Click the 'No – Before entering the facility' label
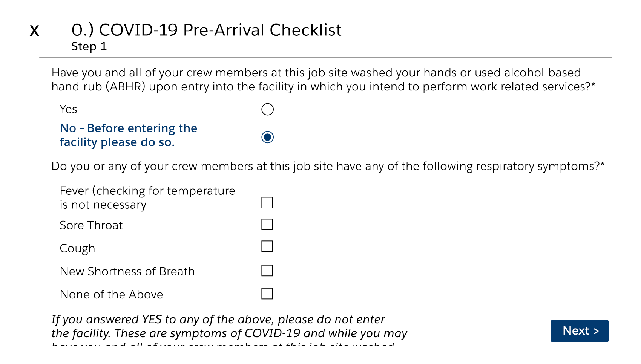The height and width of the screenshot is (364, 641). tap(128, 135)
